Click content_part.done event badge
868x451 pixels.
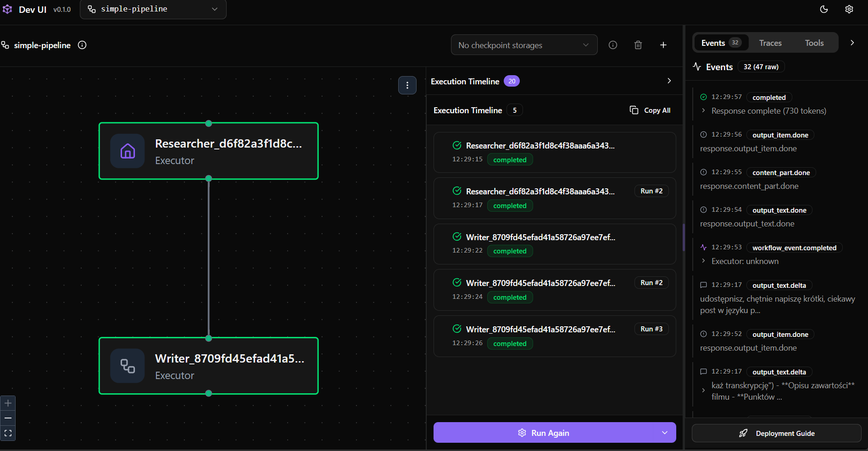coord(781,172)
